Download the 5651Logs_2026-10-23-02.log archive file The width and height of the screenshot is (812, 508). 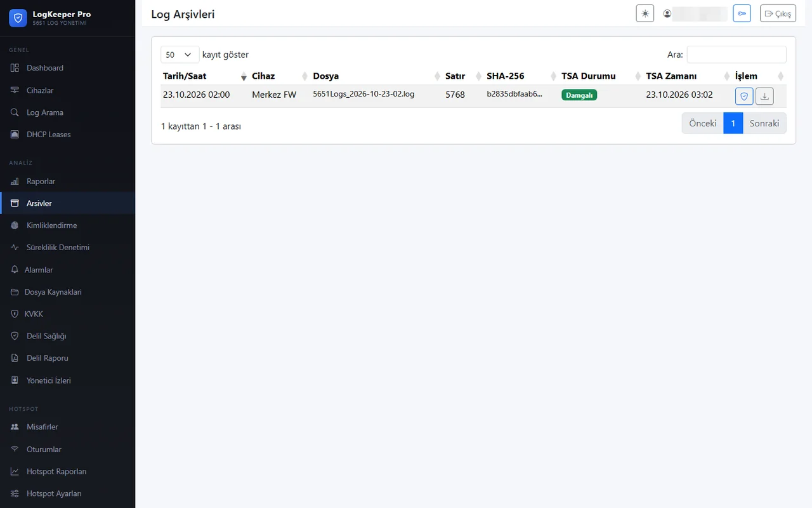(x=764, y=97)
